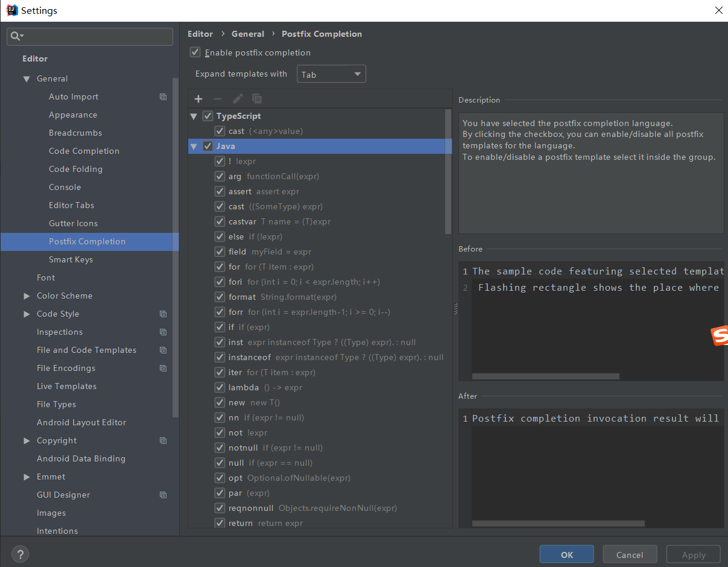Select the 'return return expr' row
Viewport: 728px width, 567px height.
point(320,522)
